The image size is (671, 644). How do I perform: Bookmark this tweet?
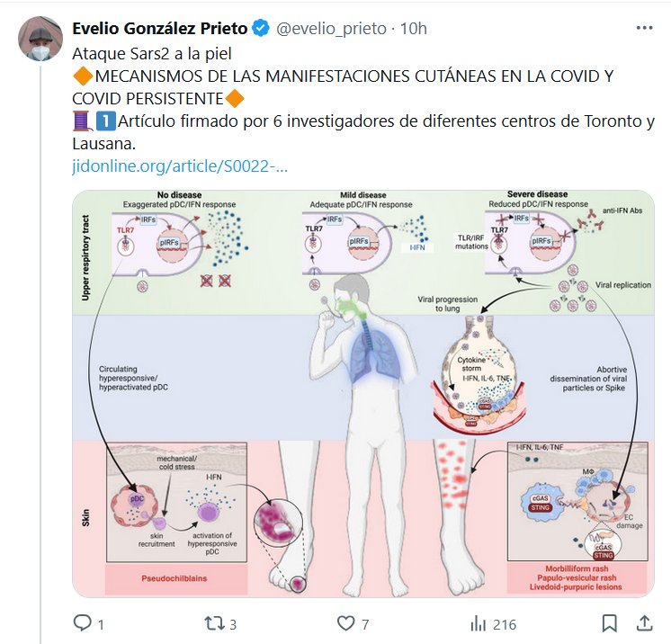[x=609, y=623]
